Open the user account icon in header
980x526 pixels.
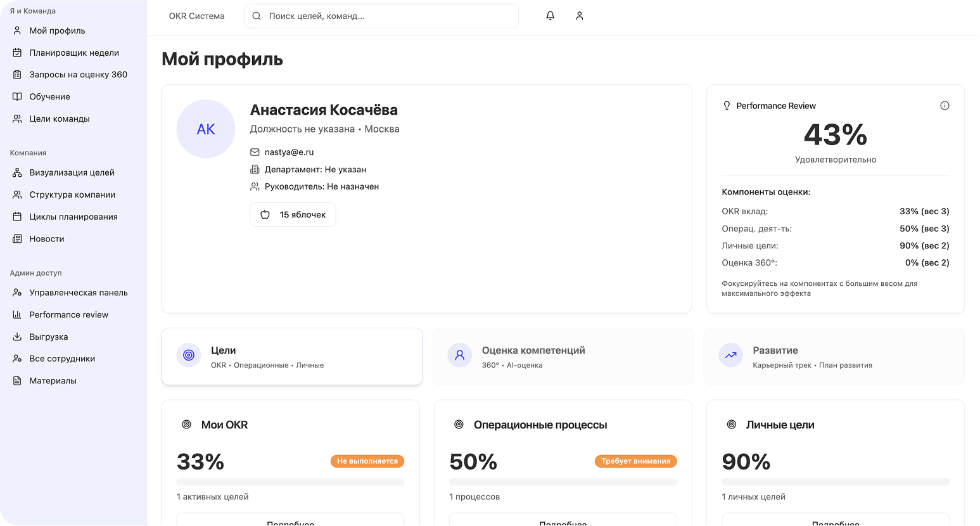(x=579, y=16)
